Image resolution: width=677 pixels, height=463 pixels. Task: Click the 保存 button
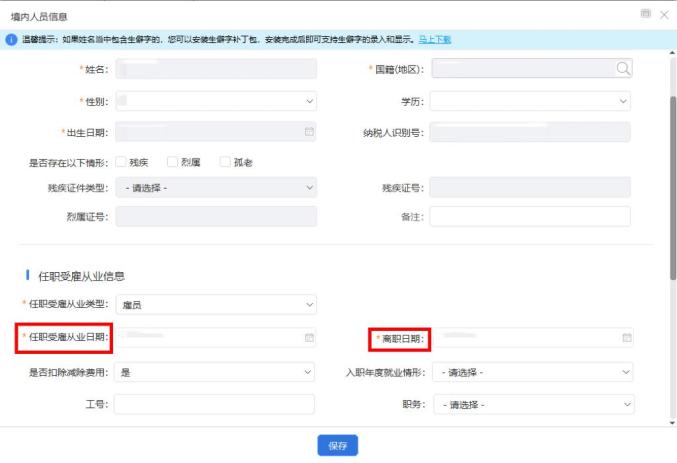(x=337, y=446)
